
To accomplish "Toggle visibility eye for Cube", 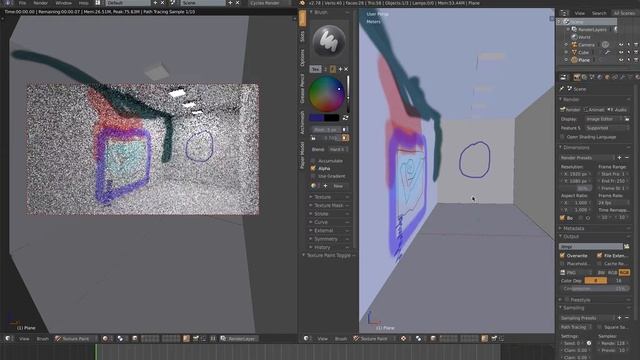I will click(x=621, y=52).
